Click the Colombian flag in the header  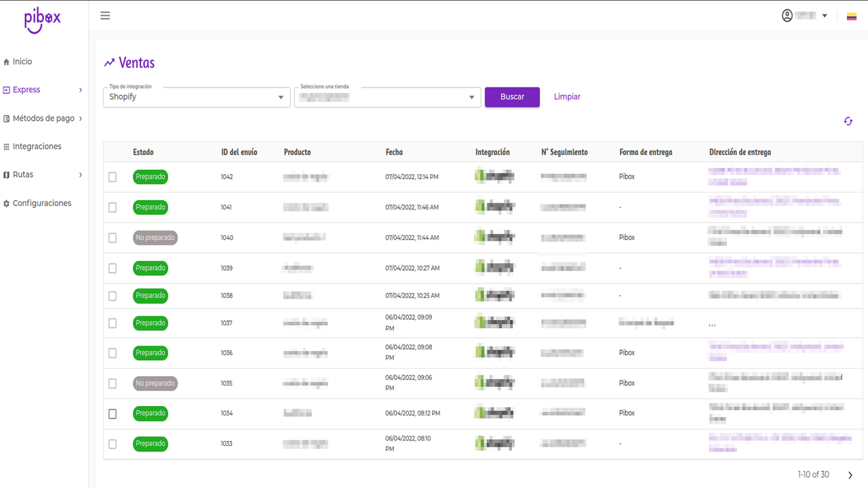coord(852,14)
